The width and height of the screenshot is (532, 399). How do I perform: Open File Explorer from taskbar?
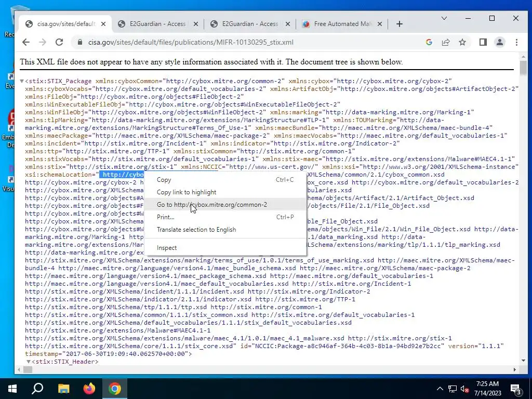point(63,389)
